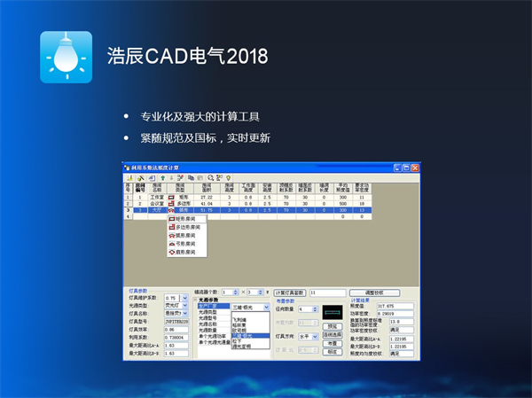The image size is (532, 398).
Task: Click the grayed paste icon in toolbar
Action: tap(200, 178)
